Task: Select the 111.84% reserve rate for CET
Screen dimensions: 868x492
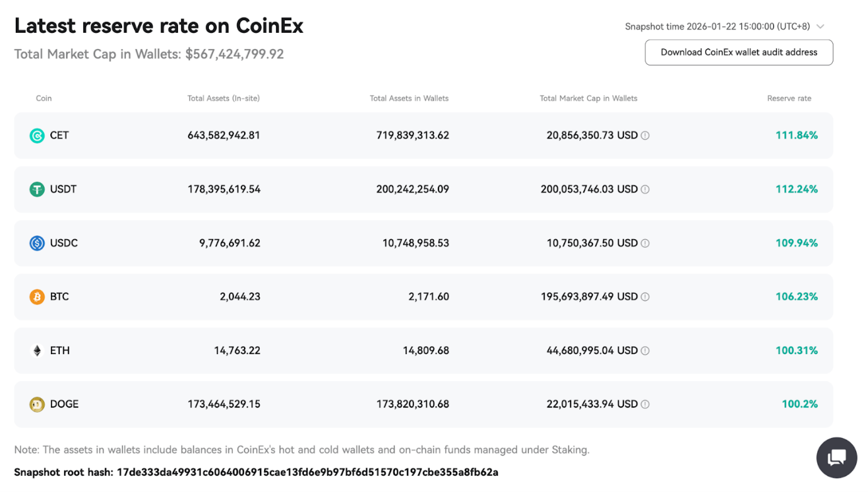Action: point(796,135)
